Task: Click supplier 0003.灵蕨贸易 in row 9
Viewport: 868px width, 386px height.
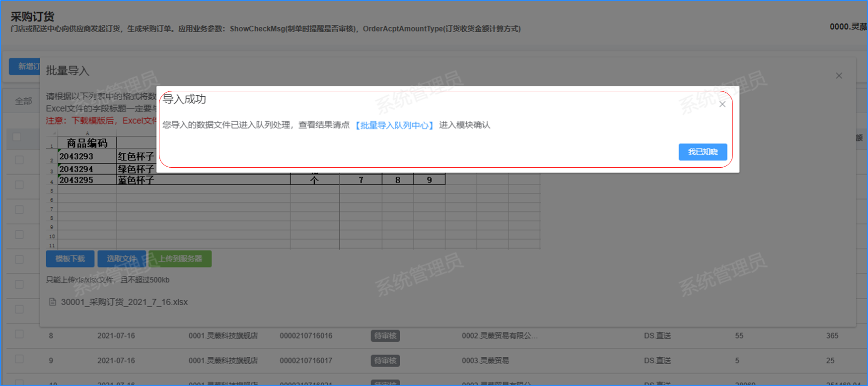Action: 485,361
